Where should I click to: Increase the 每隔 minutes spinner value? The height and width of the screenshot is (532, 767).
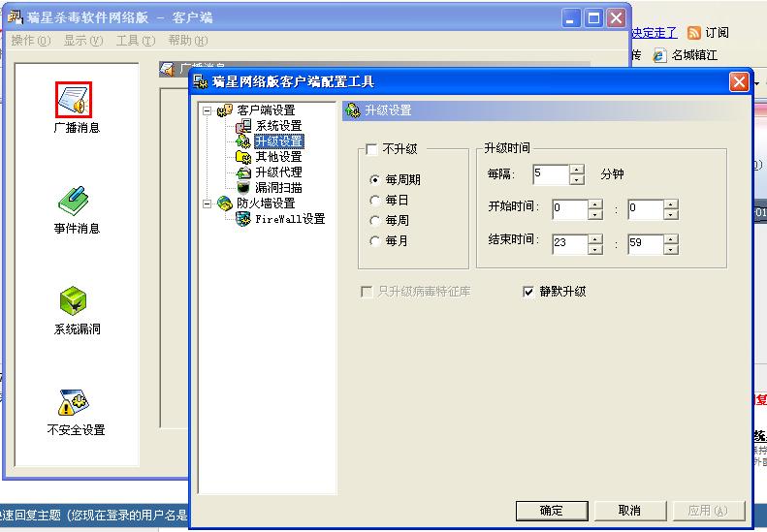(x=577, y=170)
